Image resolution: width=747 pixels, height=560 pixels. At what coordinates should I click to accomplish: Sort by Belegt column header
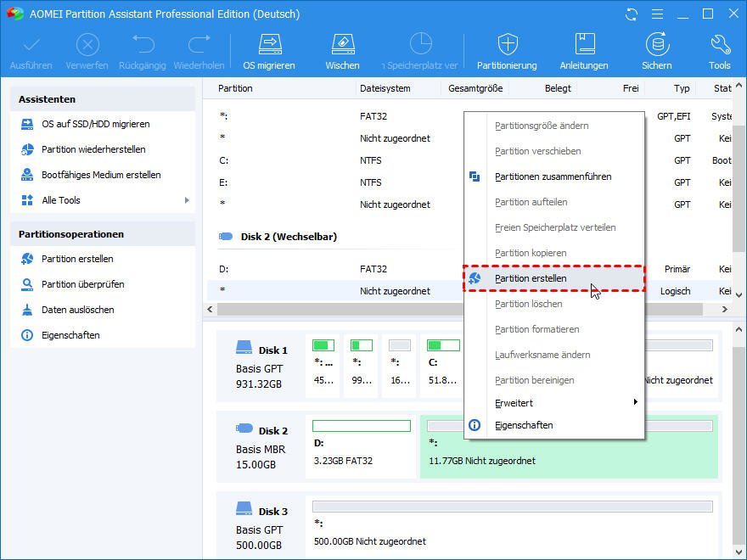[x=558, y=88]
